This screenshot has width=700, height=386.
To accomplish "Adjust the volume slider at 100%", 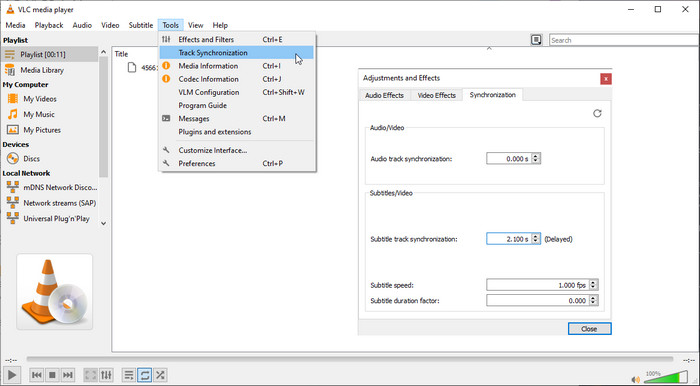I will coord(666,376).
